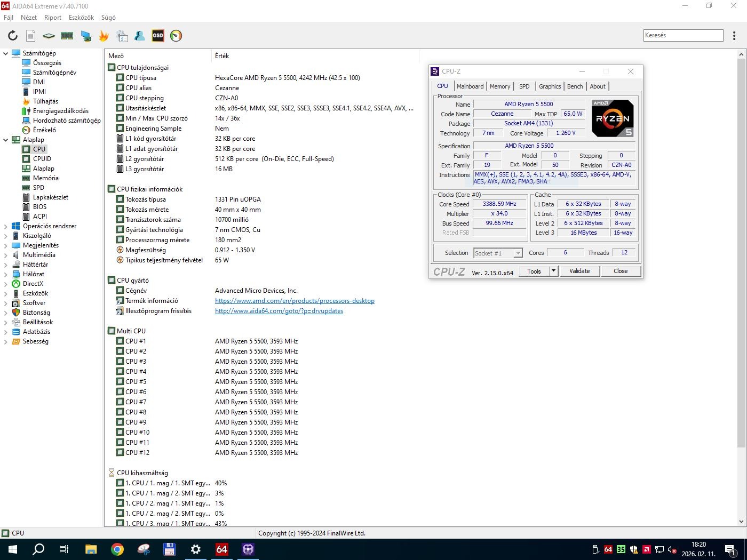Collapse the Számítógép tree node
The height and width of the screenshot is (560, 747).
coord(6,53)
